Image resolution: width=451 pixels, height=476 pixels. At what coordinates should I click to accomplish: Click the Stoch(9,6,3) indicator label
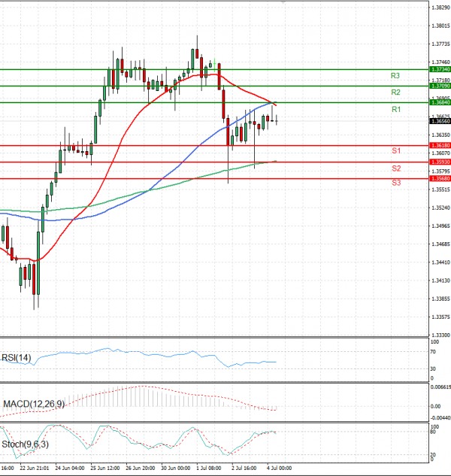coord(26,444)
